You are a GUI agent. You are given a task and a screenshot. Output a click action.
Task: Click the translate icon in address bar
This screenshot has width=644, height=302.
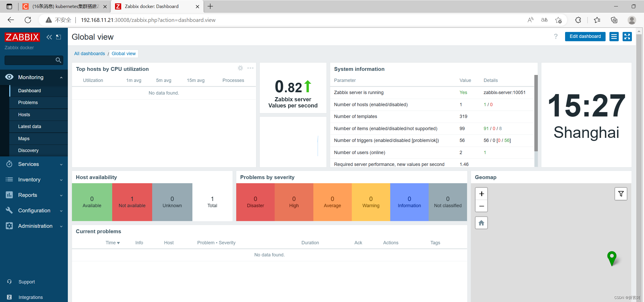click(x=544, y=20)
